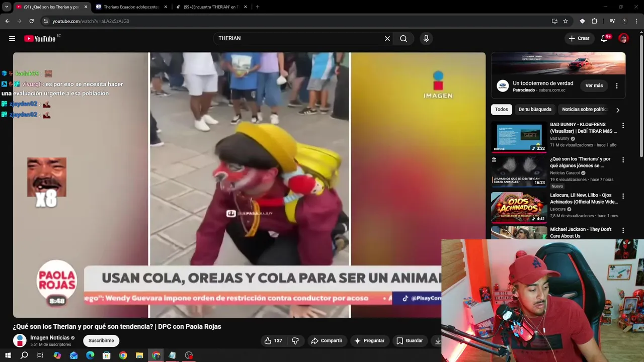Open the Imagen Noticias channel name
This screenshot has height=362, width=644.
pos(50,338)
